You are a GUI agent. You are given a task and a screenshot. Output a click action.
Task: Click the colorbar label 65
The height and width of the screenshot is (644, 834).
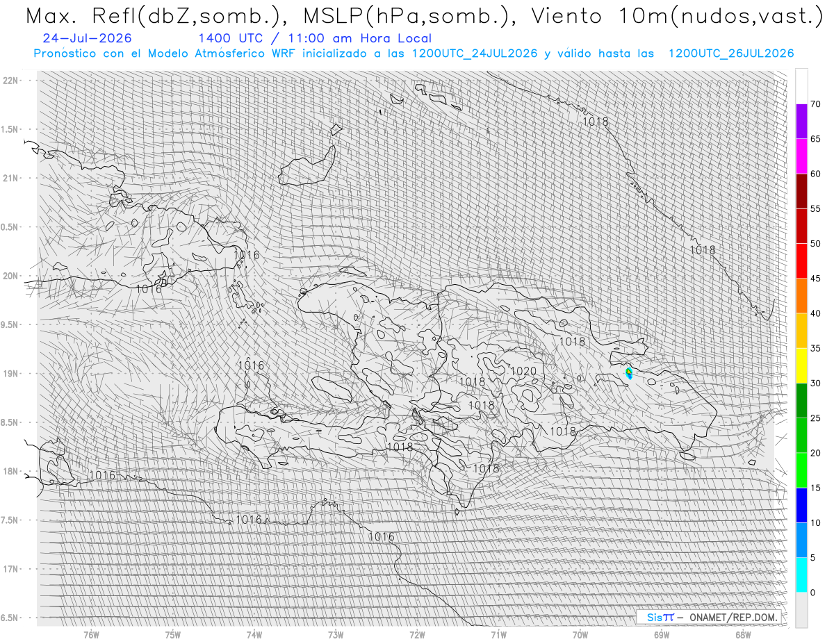pyautogui.click(x=815, y=139)
